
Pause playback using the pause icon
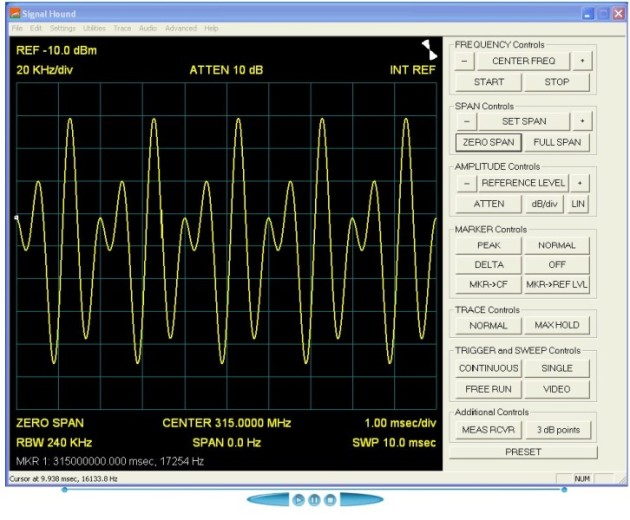pyautogui.click(x=314, y=499)
